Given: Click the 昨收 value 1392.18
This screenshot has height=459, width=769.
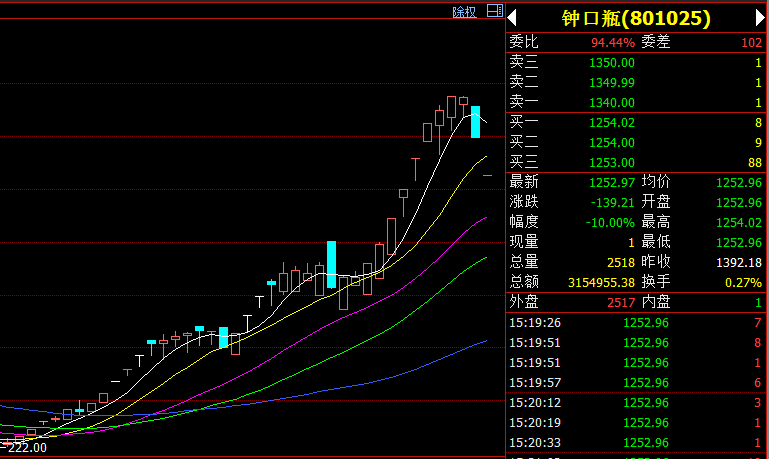Looking at the screenshot, I should [739, 263].
